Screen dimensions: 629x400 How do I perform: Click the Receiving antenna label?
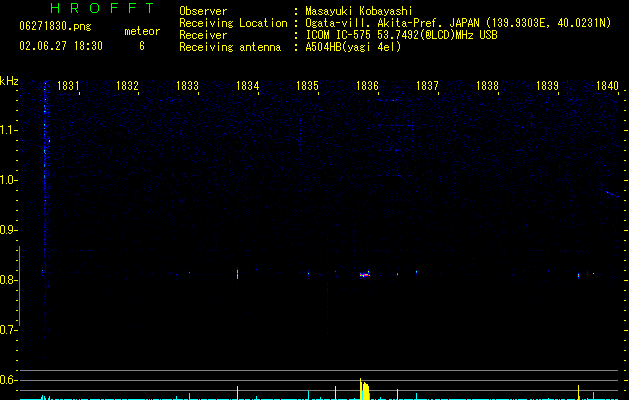tap(230, 47)
